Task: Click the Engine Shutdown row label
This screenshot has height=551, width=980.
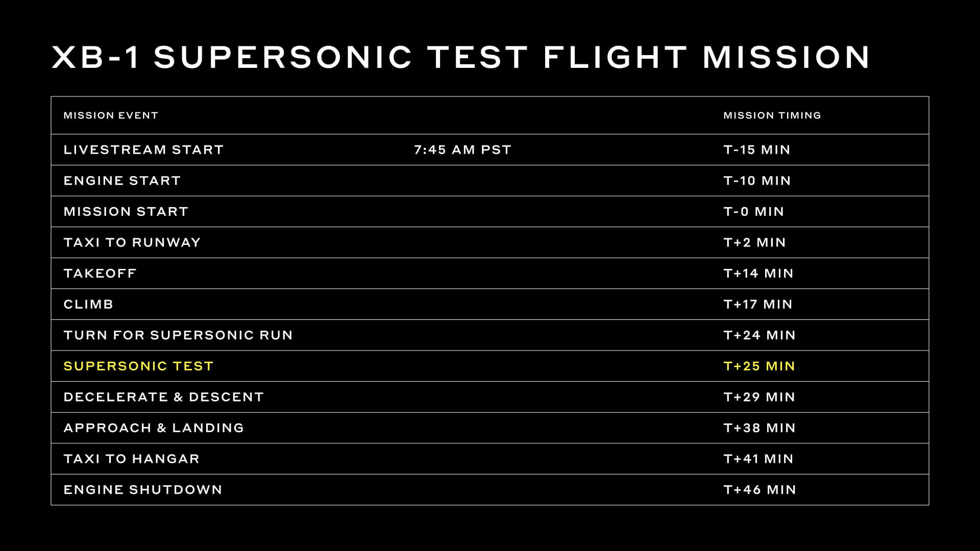Action: pos(143,490)
